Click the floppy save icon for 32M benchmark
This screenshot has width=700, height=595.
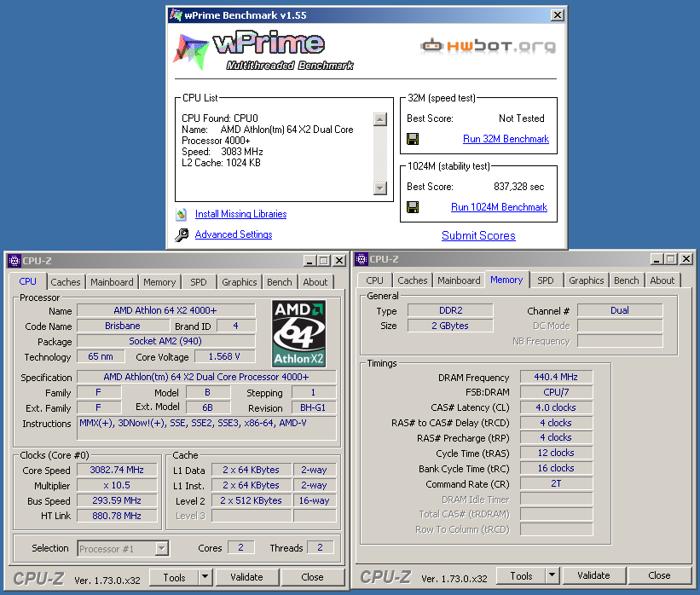click(413, 139)
